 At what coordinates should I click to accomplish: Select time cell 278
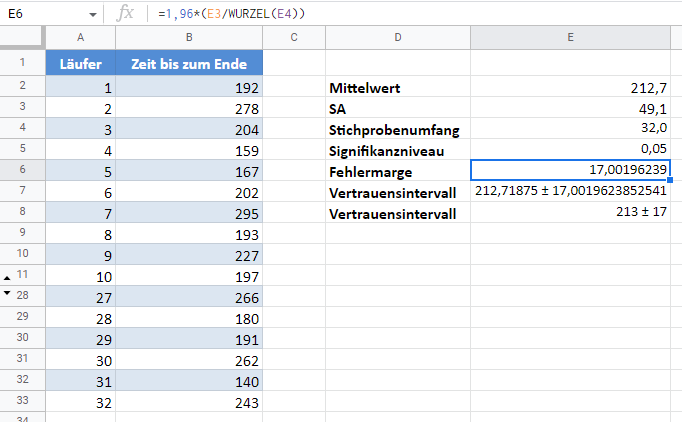click(x=189, y=107)
